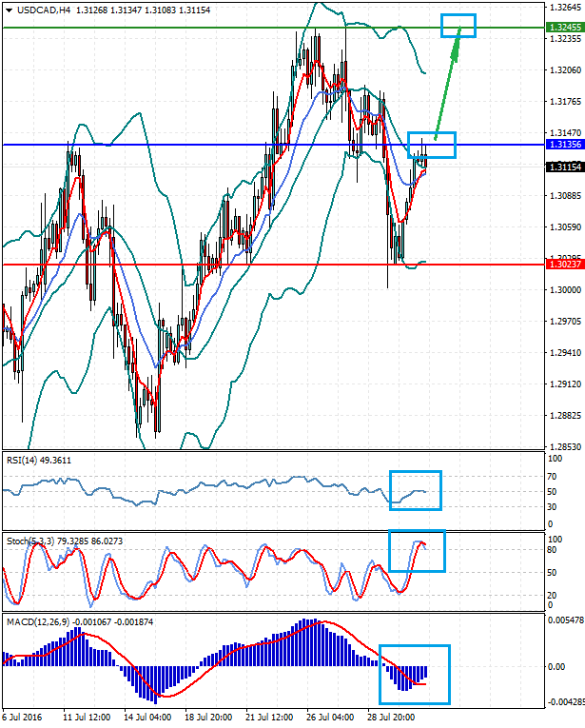
Task: Select the red 1.30237 price label
Action: click(x=565, y=265)
